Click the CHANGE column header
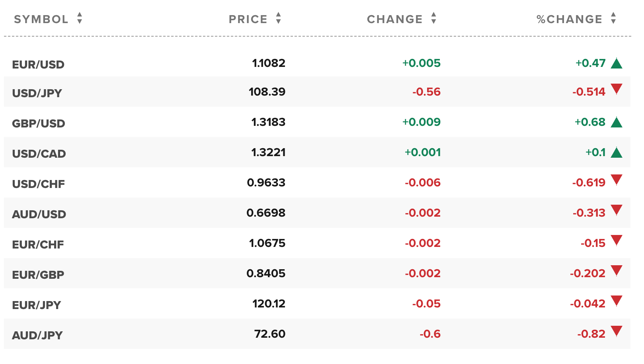644x364 pixels. tap(394, 19)
